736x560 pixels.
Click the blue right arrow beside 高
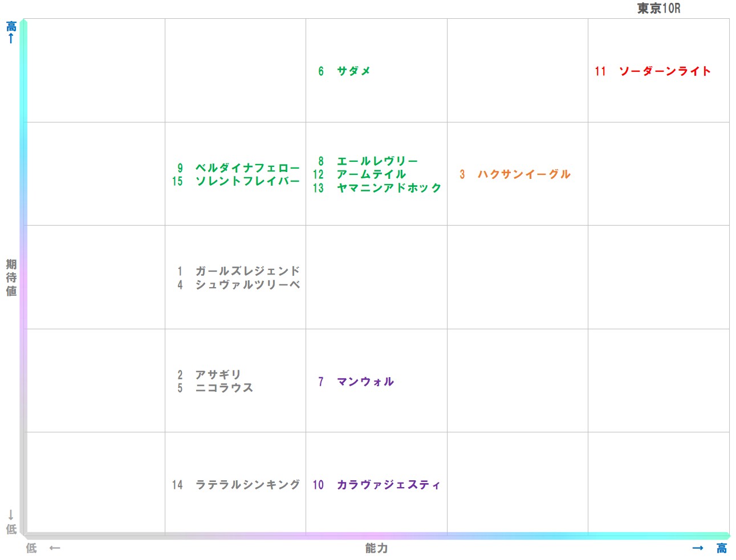coord(698,548)
